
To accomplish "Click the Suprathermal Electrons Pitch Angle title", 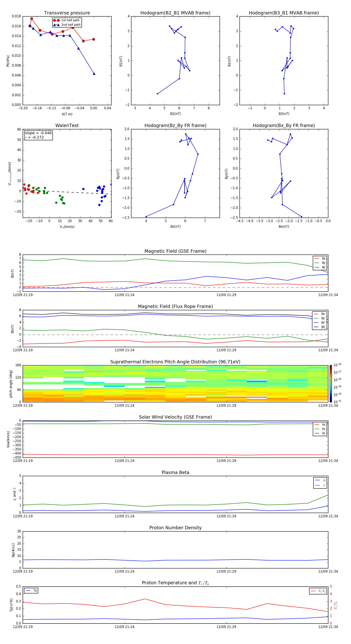I will pos(175,362).
